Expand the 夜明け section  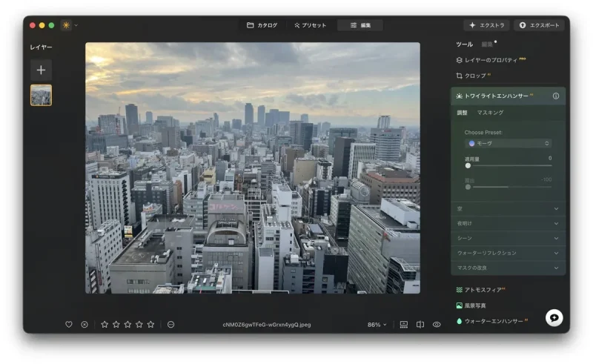(508, 223)
